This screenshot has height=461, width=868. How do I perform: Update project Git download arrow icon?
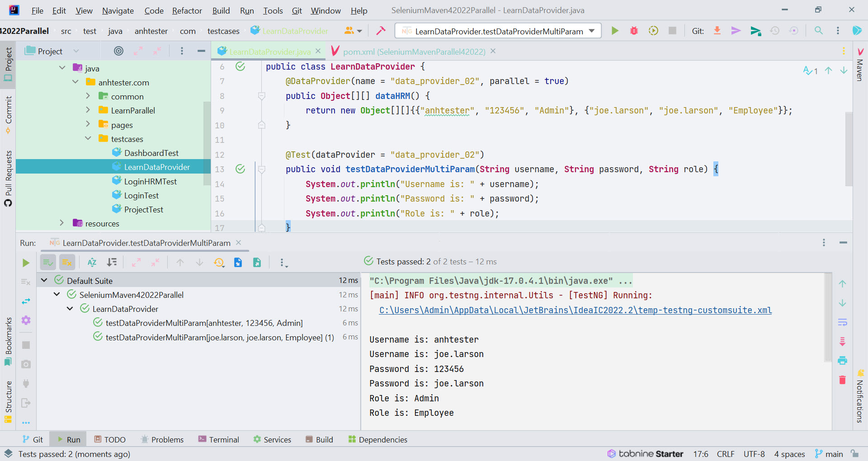tap(717, 31)
